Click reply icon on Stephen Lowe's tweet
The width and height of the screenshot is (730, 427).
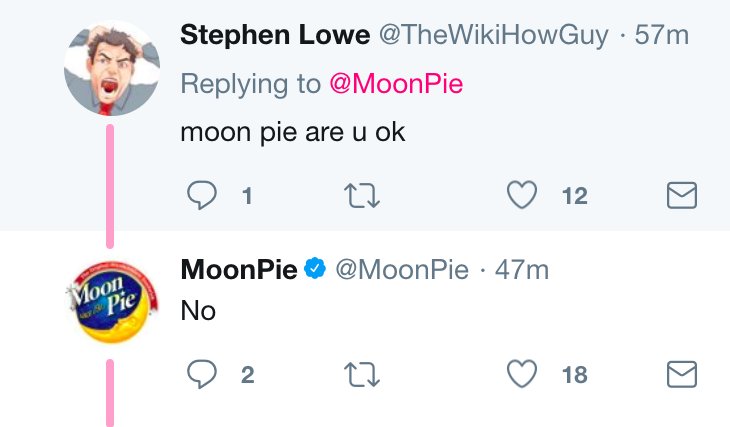[202, 195]
